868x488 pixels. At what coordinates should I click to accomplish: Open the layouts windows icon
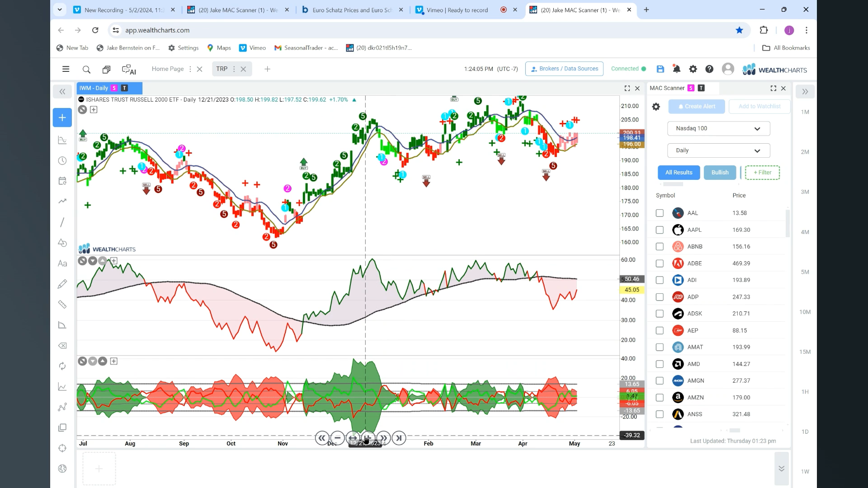tap(106, 69)
